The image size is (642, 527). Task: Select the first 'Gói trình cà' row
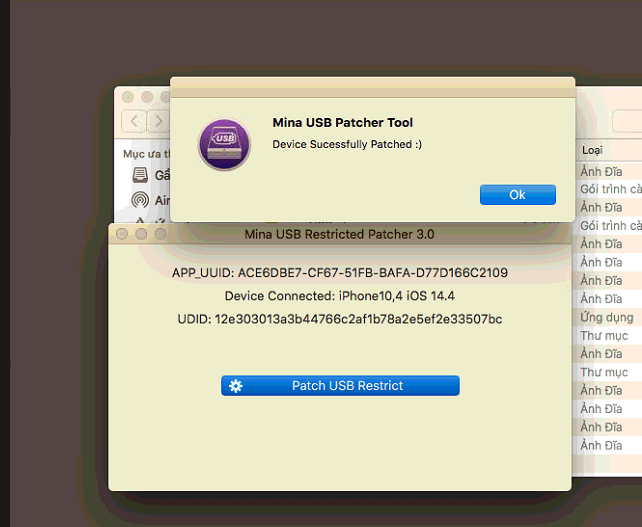[610, 189]
